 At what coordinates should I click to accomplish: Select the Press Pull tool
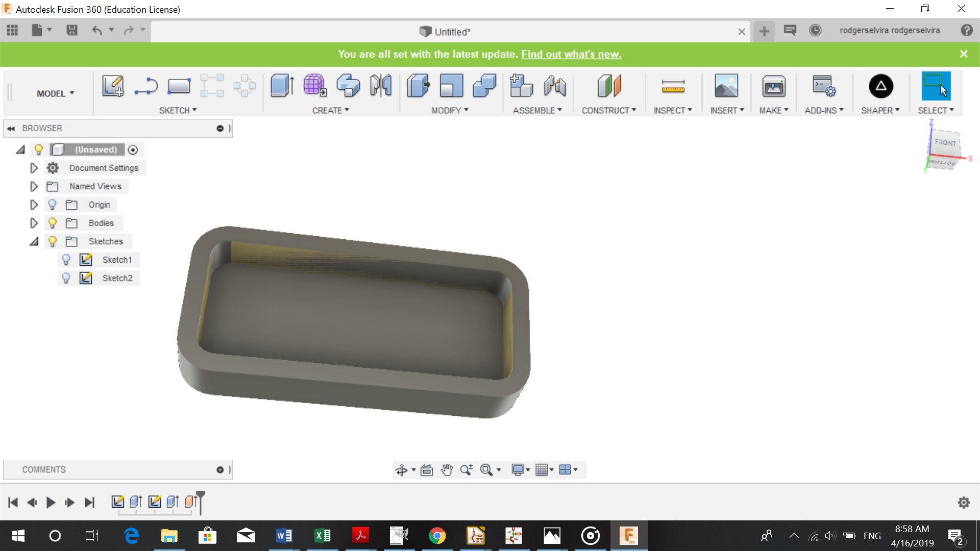click(x=419, y=86)
